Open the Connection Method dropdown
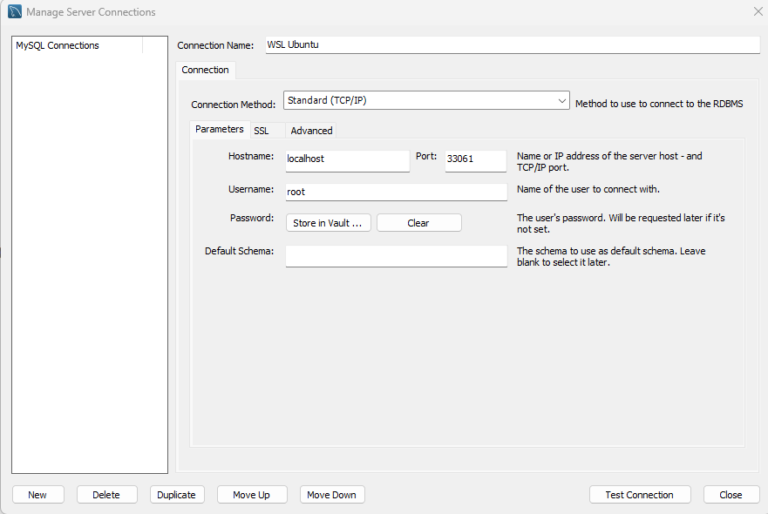 (426, 100)
